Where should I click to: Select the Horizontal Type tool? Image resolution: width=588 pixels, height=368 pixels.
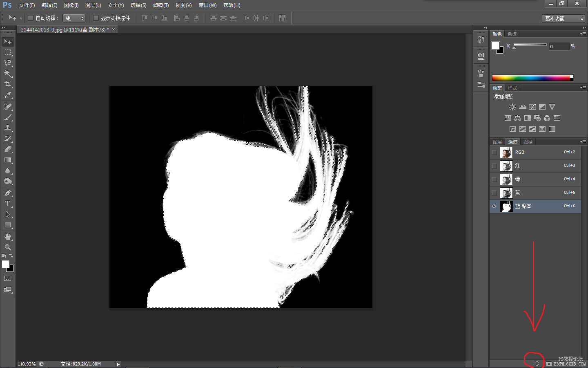(8, 204)
